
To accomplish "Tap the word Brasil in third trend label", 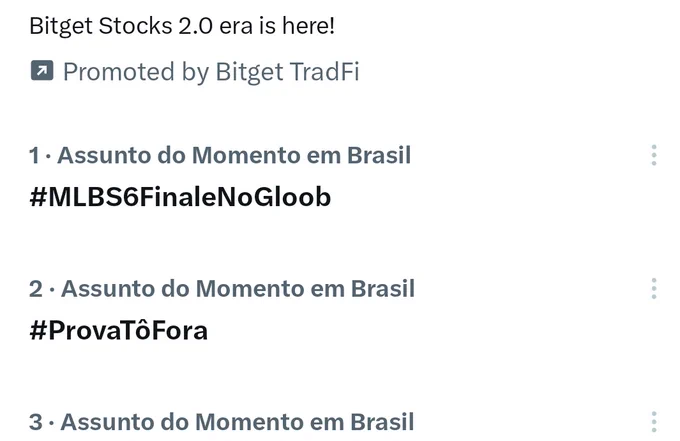I will tap(382, 422).
